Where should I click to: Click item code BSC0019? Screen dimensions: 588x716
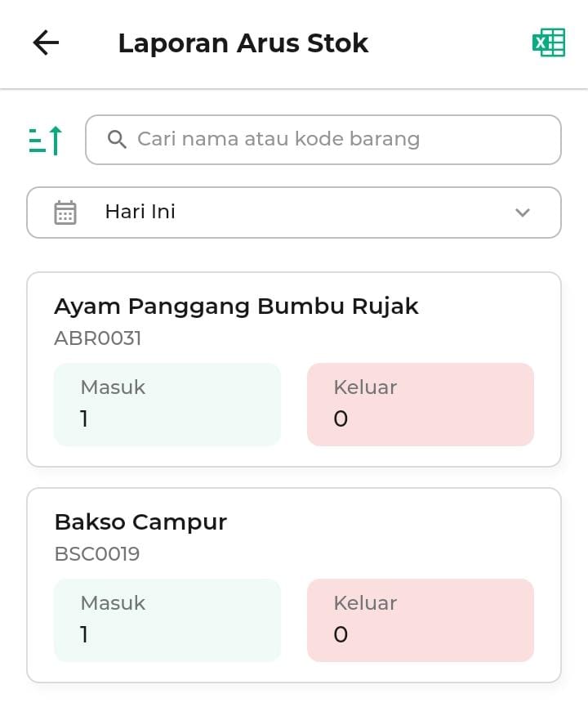pyautogui.click(x=97, y=554)
